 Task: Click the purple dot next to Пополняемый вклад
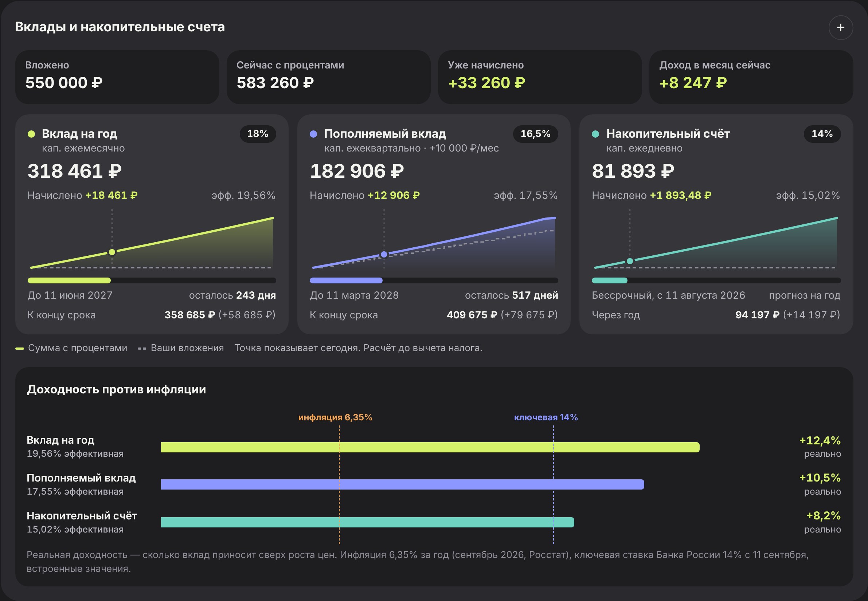click(313, 134)
